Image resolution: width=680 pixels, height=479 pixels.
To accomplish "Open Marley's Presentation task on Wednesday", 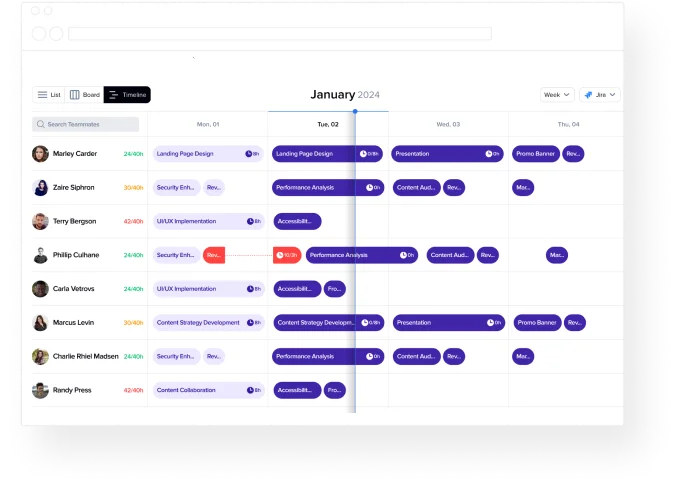I will tap(447, 154).
